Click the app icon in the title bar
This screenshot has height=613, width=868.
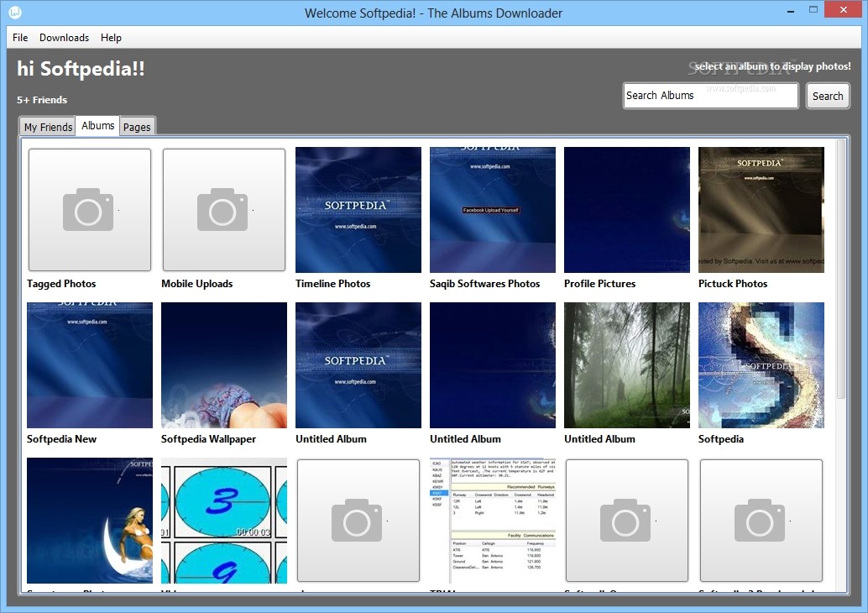(15, 12)
